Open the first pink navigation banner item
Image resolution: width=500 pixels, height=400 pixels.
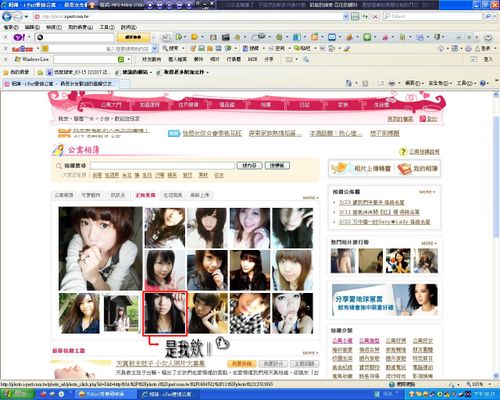click(x=111, y=105)
